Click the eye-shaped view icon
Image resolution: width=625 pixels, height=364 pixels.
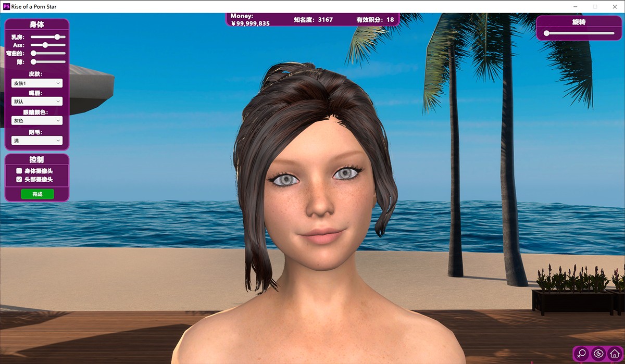pos(598,354)
